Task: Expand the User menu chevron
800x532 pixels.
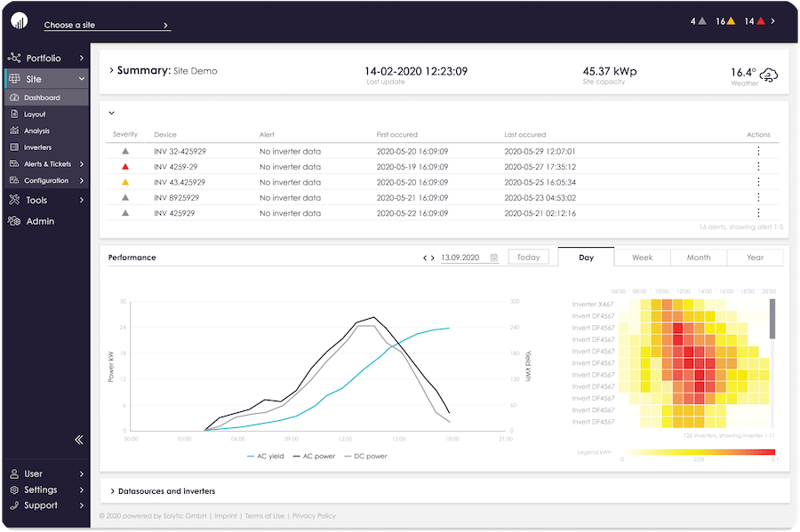Action: click(82, 474)
